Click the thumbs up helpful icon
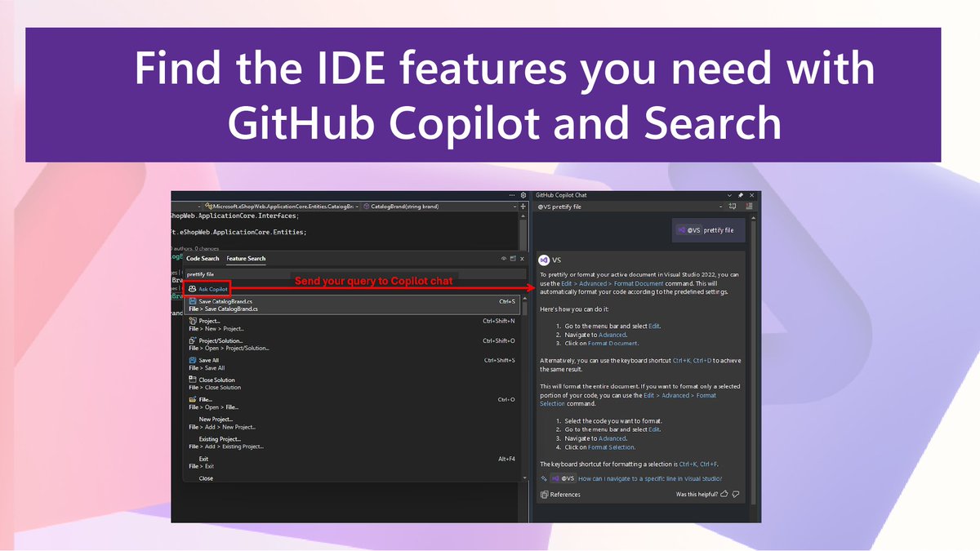The height and width of the screenshot is (551, 980). click(x=724, y=494)
